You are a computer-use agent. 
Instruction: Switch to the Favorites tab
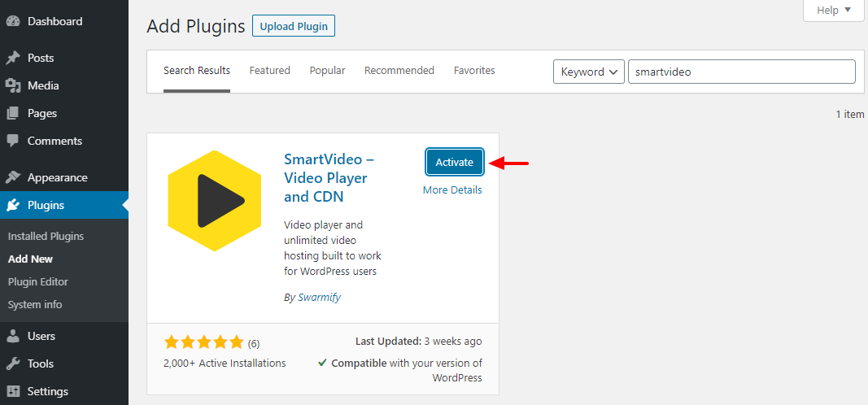coord(474,71)
